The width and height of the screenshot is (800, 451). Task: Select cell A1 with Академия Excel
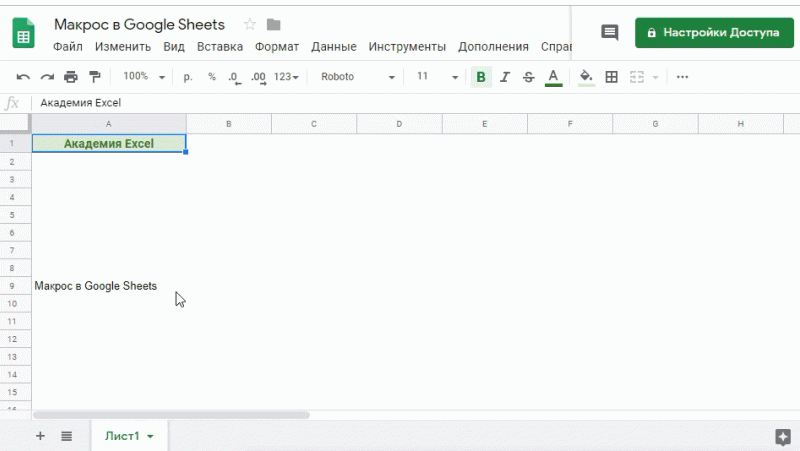pos(109,143)
